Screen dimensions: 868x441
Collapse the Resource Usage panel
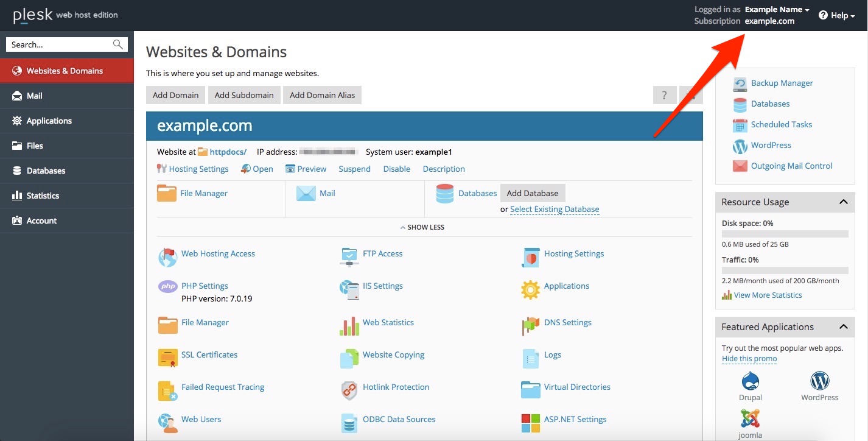(843, 202)
